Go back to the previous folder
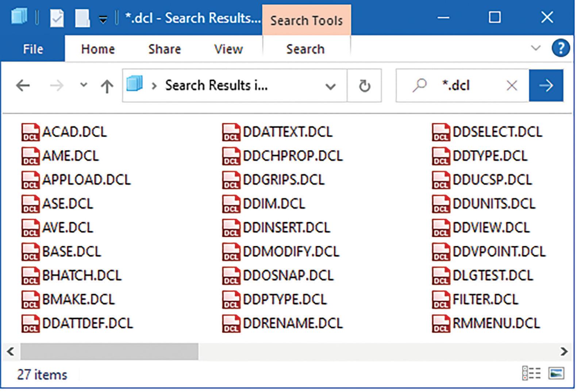This screenshot has width=577, height=392. point(23,86)
